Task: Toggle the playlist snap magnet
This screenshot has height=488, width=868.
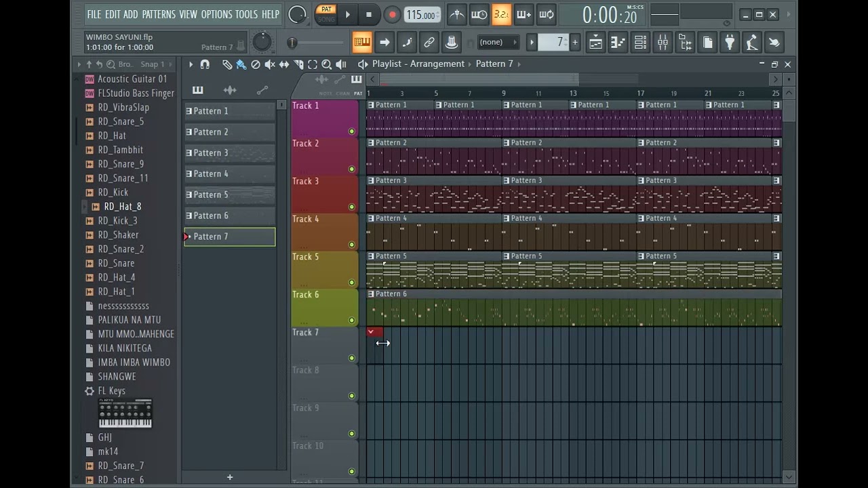Action: click(x=205, y=64)
